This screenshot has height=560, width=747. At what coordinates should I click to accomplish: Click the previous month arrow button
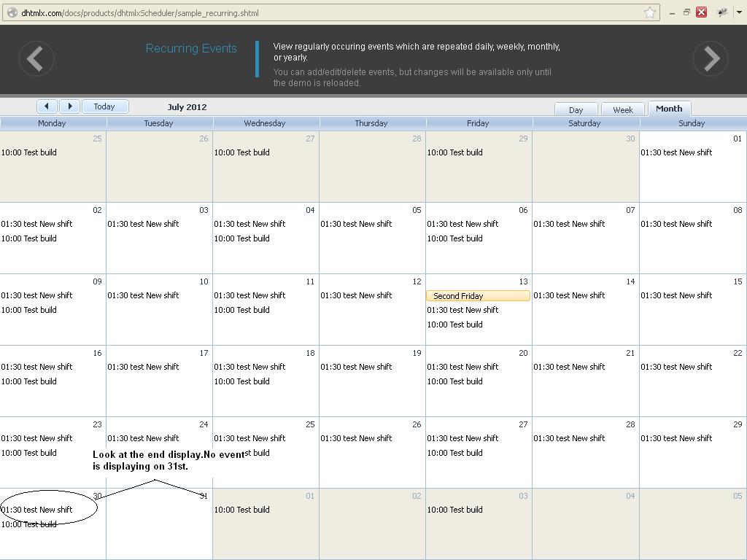pyautogui.click(x=47, y=106)
